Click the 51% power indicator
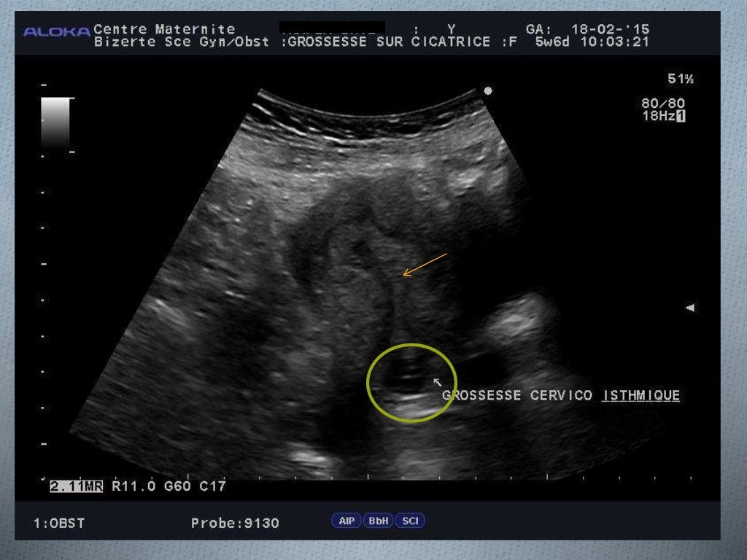 pos(681,79)
